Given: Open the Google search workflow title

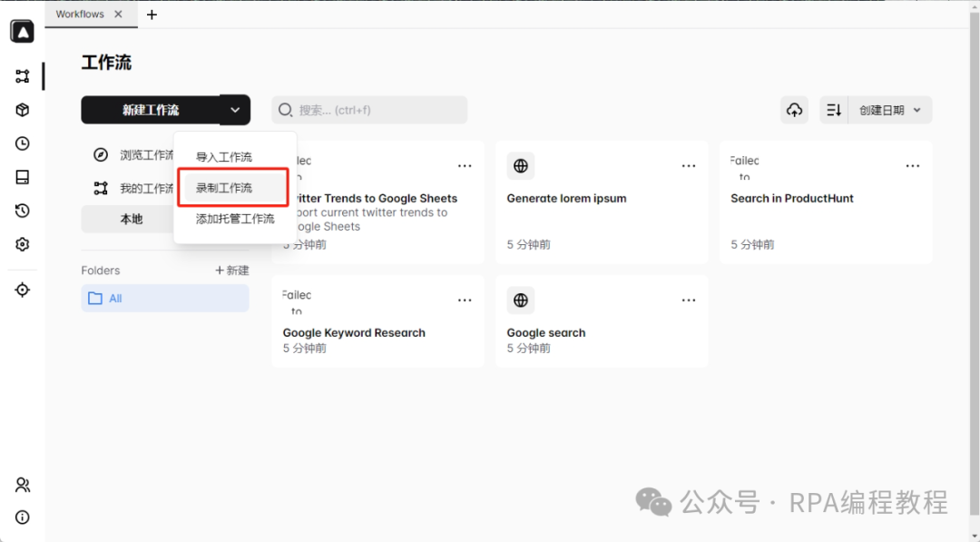Looking at the screenshot, I should [x=546, y=333].
